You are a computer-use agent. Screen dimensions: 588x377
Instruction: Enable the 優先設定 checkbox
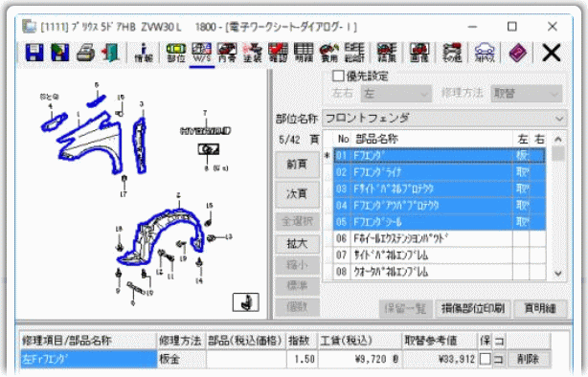coord(338,77)
